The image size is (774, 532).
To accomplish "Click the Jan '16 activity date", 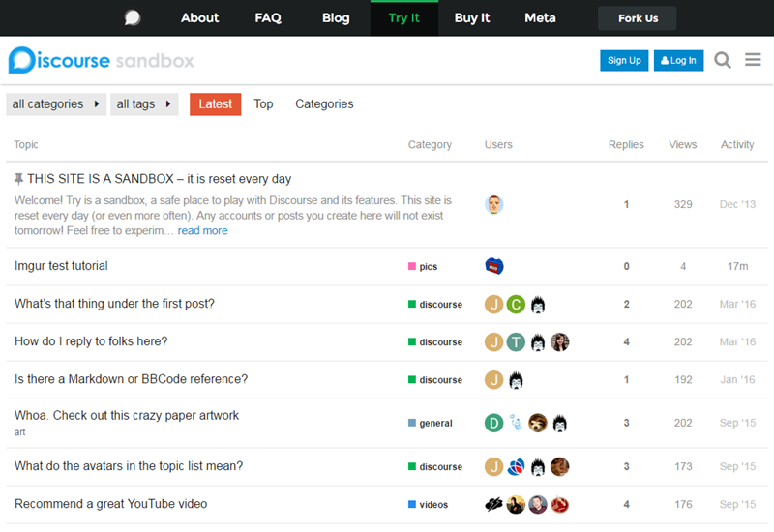I will tap(737, 380).
